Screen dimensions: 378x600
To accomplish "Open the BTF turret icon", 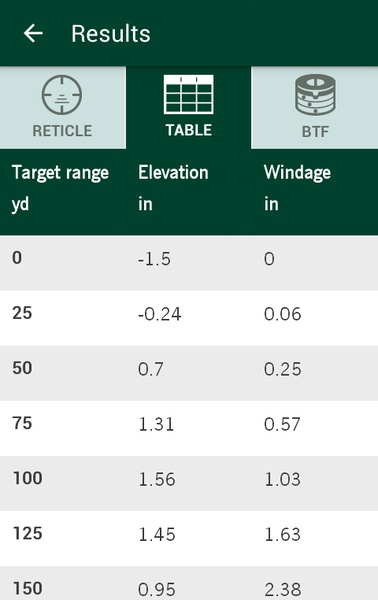I will [x=315, y=95].
